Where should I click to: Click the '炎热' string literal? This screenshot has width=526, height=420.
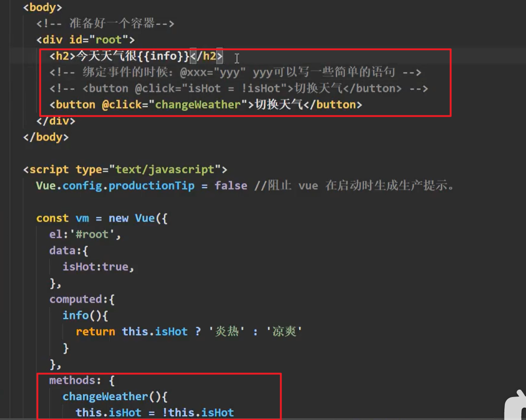[x=227, y=332]
